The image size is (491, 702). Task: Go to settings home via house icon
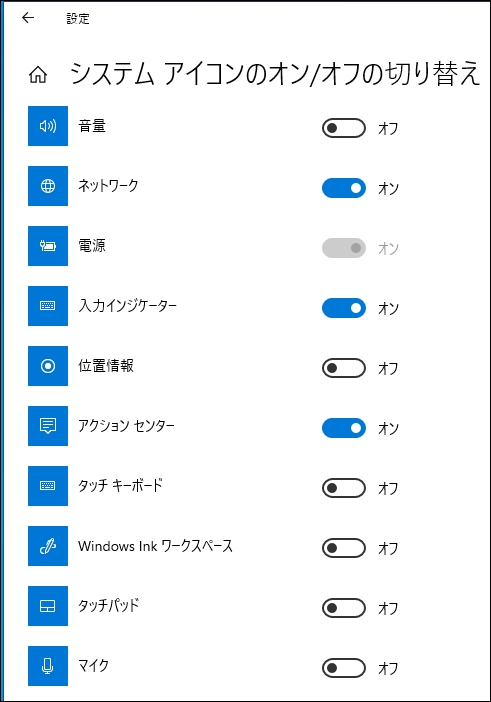click(x=38, y=75)
